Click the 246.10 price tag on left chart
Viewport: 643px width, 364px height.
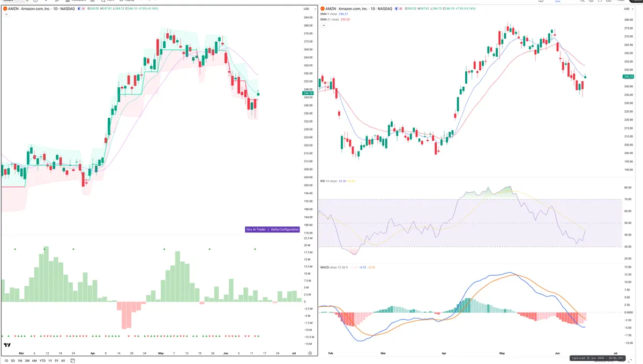point(308,93)
